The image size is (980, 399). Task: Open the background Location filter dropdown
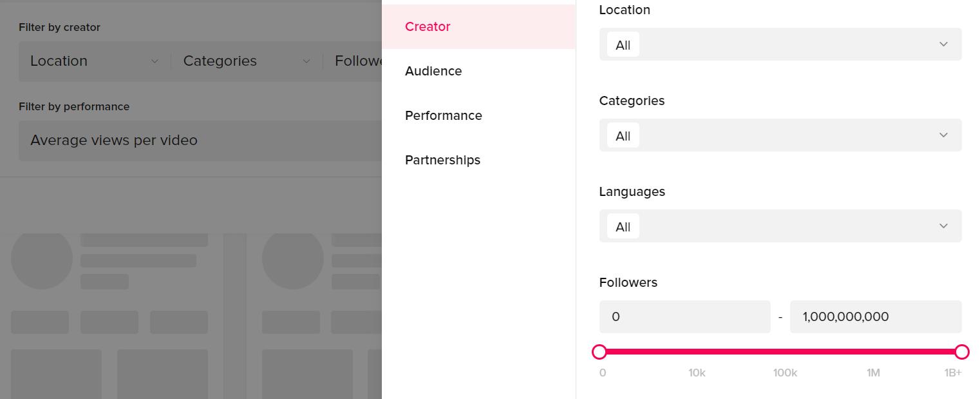coord(94,61)
